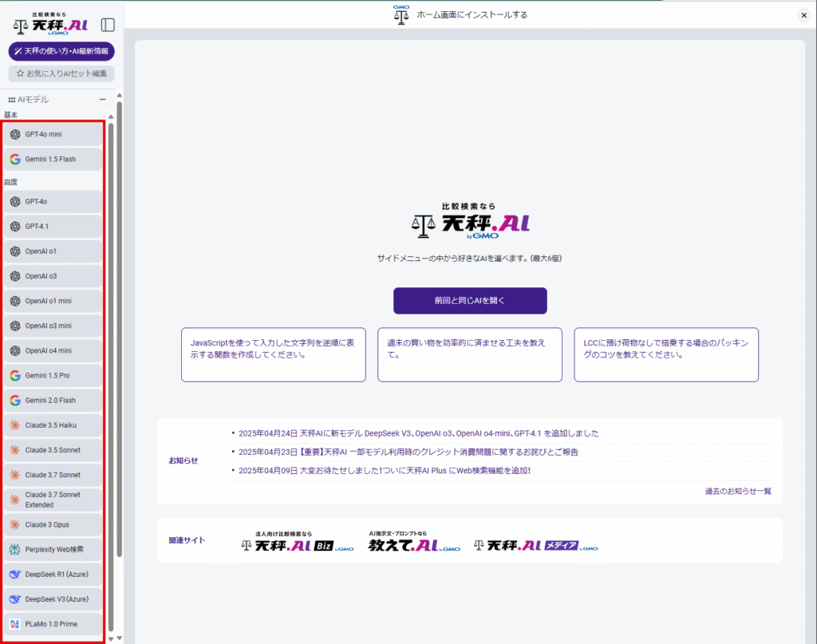Click scroll-up arrow of model list

tap(110, 117)
